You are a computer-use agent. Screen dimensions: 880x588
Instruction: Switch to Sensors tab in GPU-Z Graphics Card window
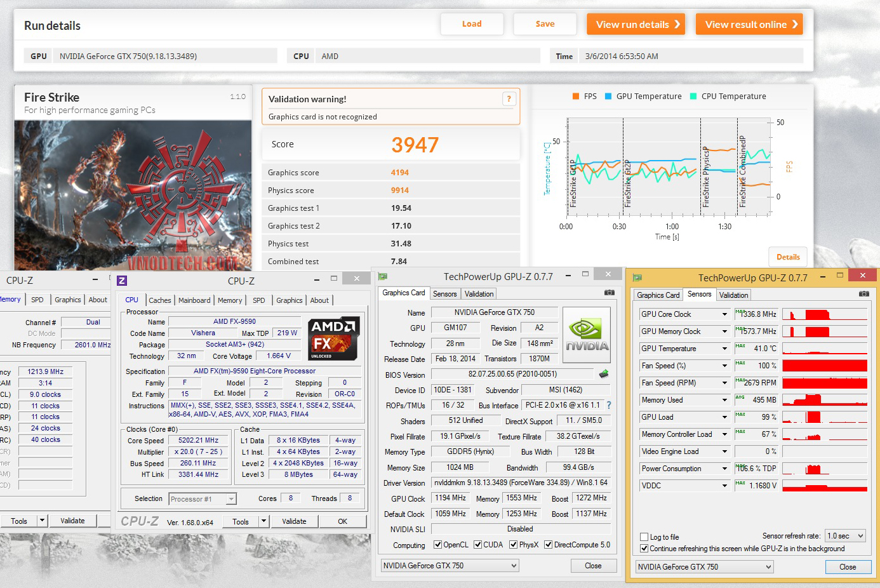[445, 294]
